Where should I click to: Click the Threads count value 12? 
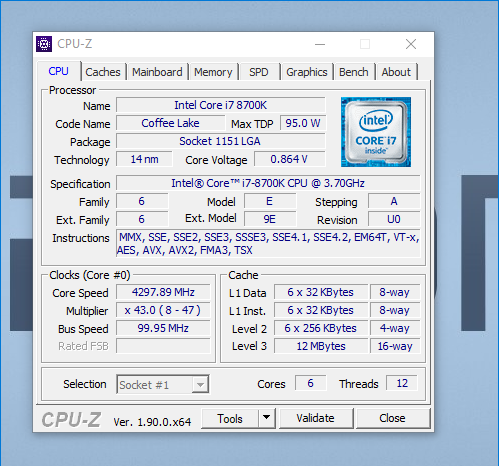[402, 383]
